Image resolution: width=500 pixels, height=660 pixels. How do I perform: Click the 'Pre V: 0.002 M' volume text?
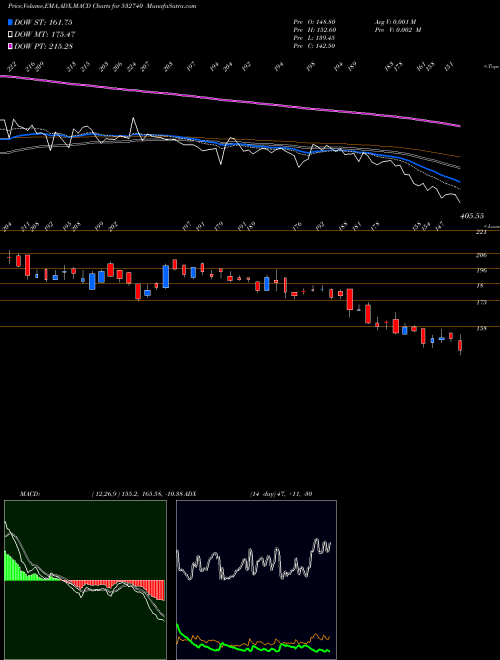pos(398,30)
